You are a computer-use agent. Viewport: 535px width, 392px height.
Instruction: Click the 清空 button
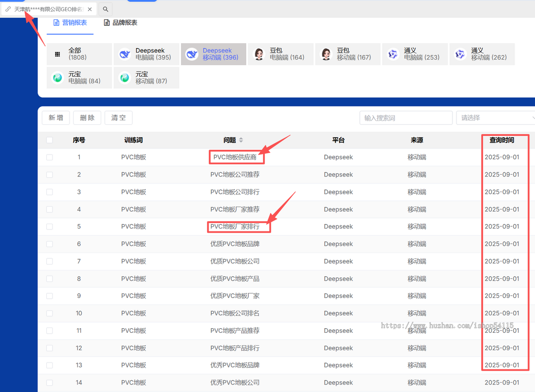coord(119,118)
